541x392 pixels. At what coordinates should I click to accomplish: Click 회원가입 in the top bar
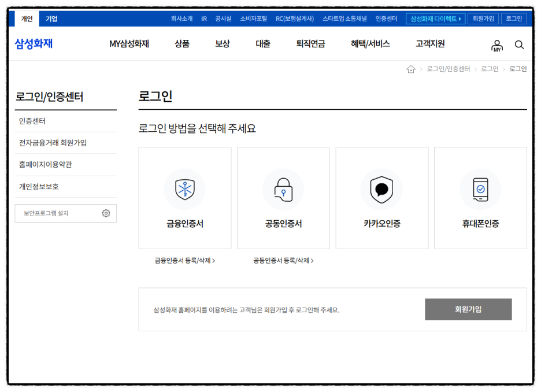483,19
